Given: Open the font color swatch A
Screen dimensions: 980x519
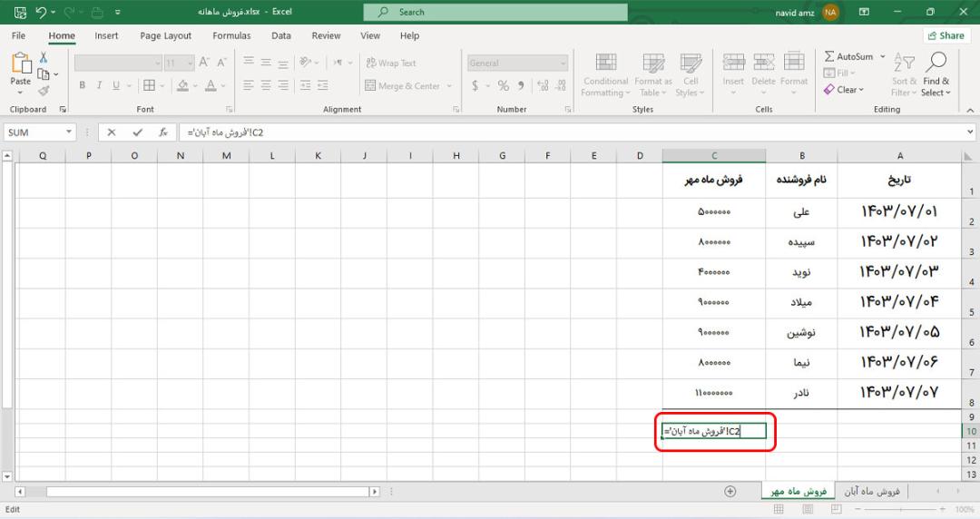Looking at the screenshot, I should [x=211, y=85].
